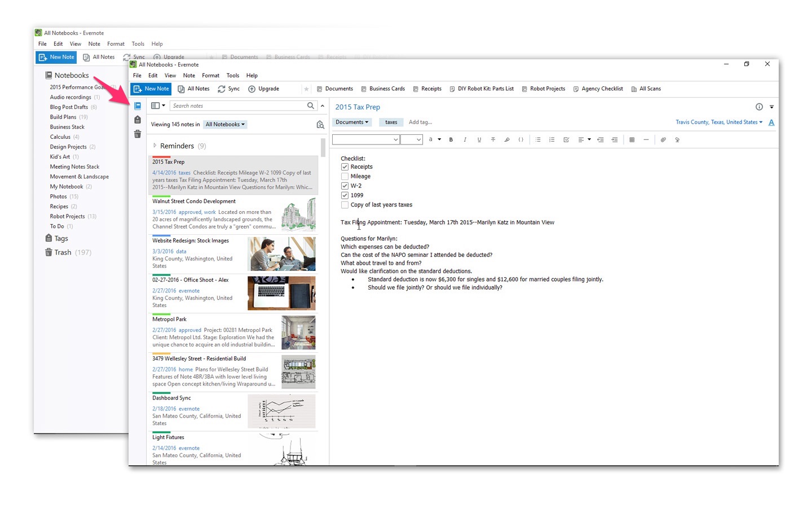This screenshot has width=812, height=508.
Task: Open the Tags icon in the collapsed sidebar
Action: (138, 120)
